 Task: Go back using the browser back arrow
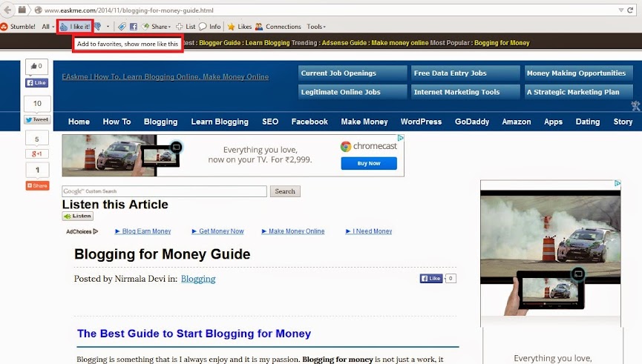[x=7, y=10]
